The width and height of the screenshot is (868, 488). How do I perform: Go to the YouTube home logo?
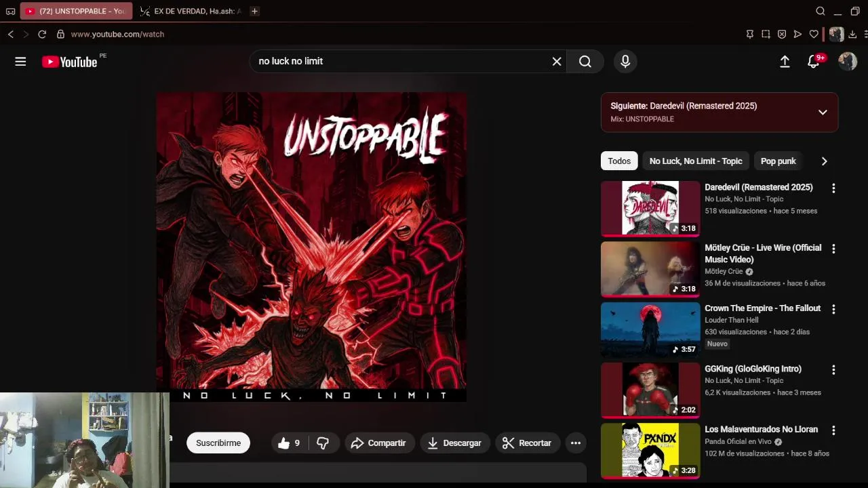[70, 62]
